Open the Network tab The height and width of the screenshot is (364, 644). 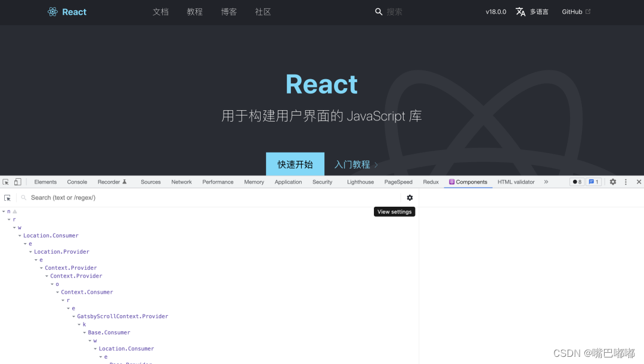[x=181, y=182]
